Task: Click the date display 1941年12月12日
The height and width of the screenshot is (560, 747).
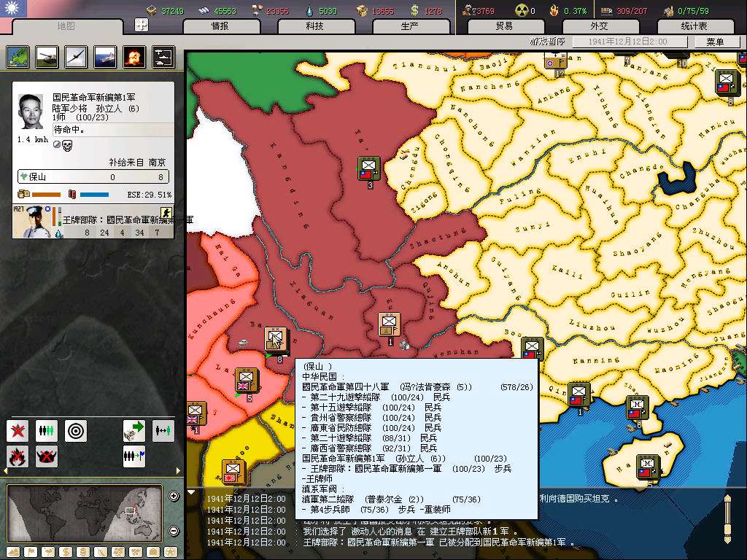Action: [627, 42]
